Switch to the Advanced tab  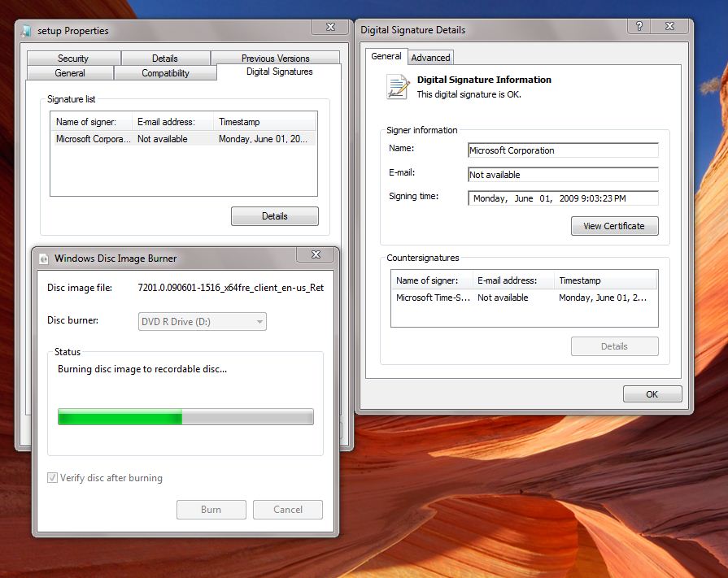click(x=430, y=58)
